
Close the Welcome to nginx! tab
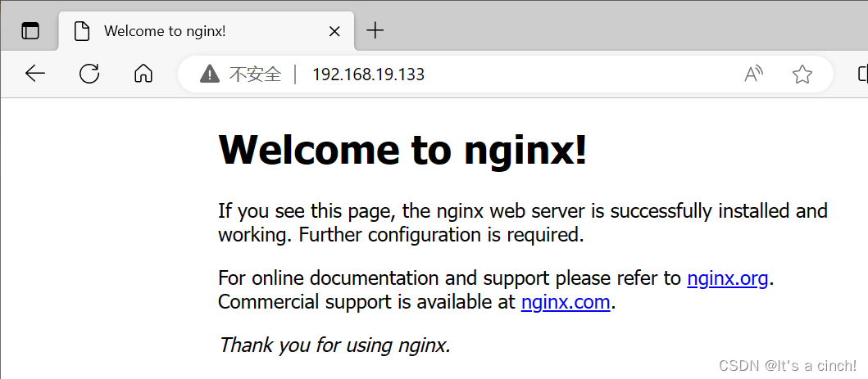(334, 31)
